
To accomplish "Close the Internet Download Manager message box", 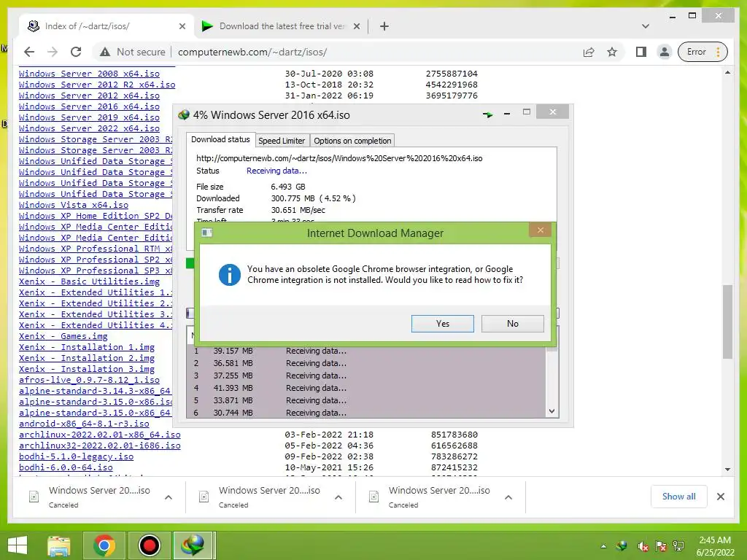I will tap(541, 230).
